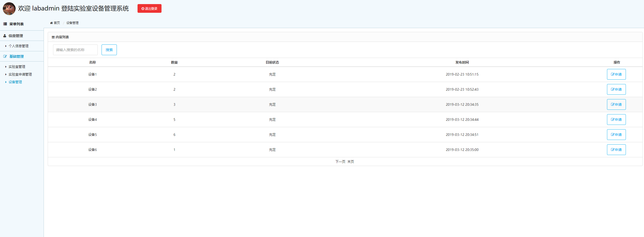Apply for 设备6 using 申请 button
This screenshot has height=237, width=644.
pos(616,150)
